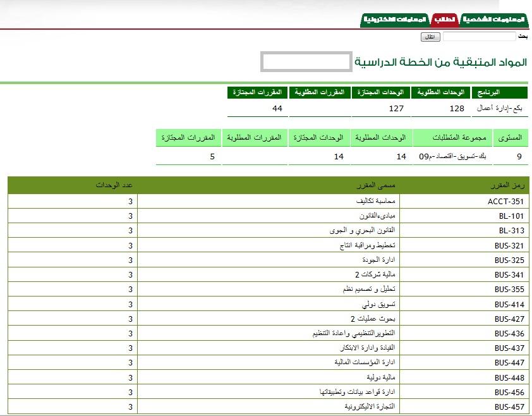Switch to the الطالب tab
The height and width of the screenshot is (416, 532).
tap(445, 20)
